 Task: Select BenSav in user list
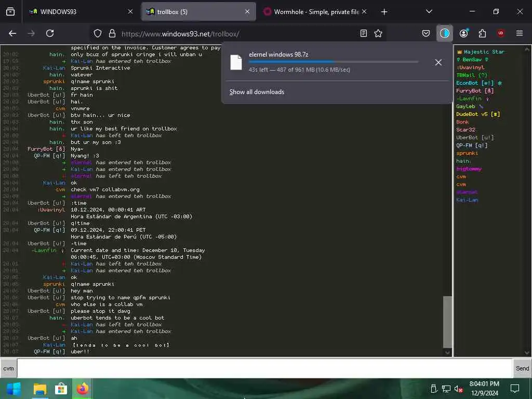(x=472, y=60)
